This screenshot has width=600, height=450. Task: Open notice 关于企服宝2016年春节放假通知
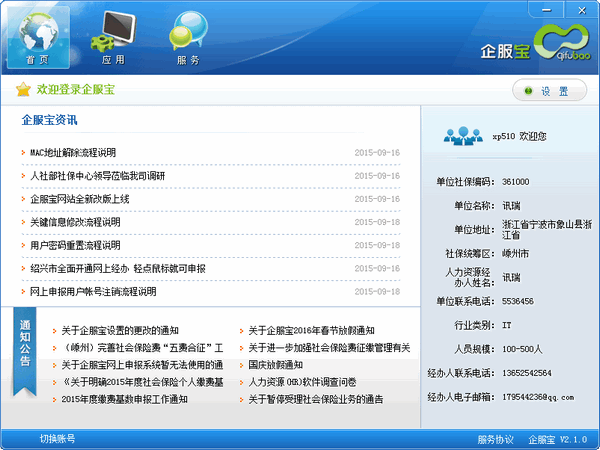[x=311, y=330]
